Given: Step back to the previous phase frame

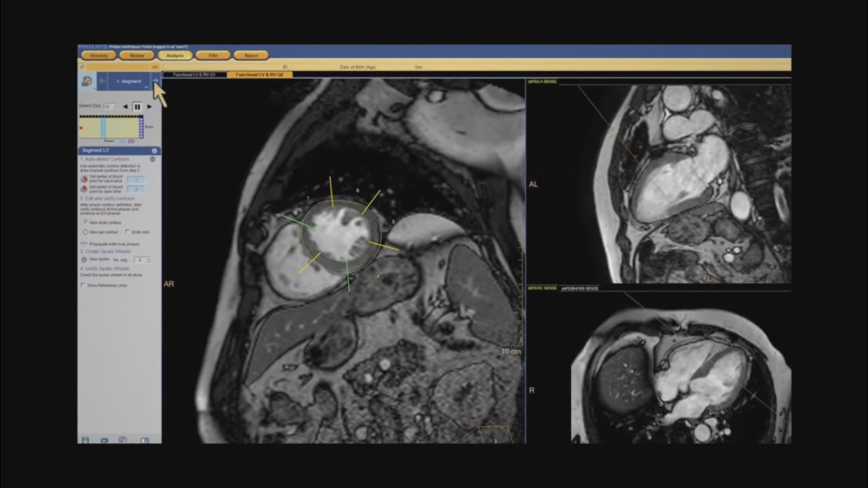Looking at the screenshot, I should tap(125, 106).
